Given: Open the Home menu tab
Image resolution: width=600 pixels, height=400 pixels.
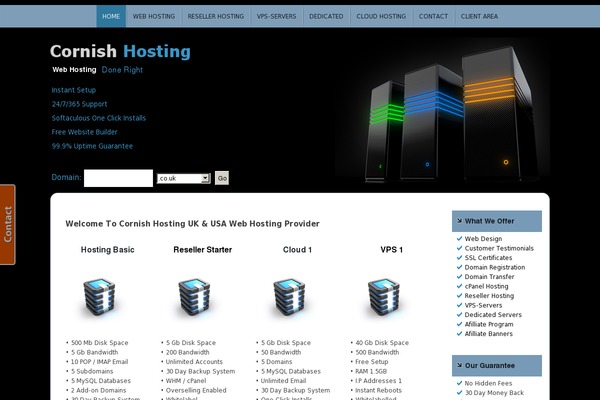Looking at the screenshot, I should point(111,16).
